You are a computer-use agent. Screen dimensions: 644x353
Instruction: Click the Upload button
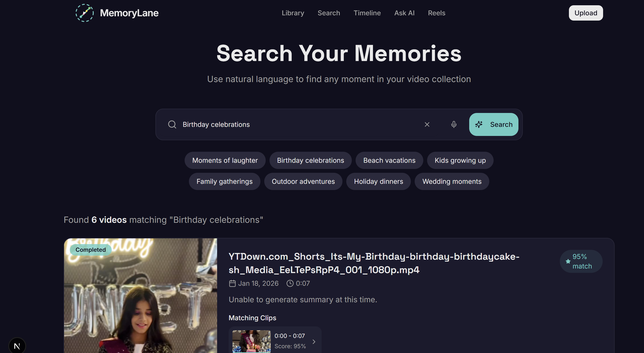pyautogui.click(x=585, y=13)
